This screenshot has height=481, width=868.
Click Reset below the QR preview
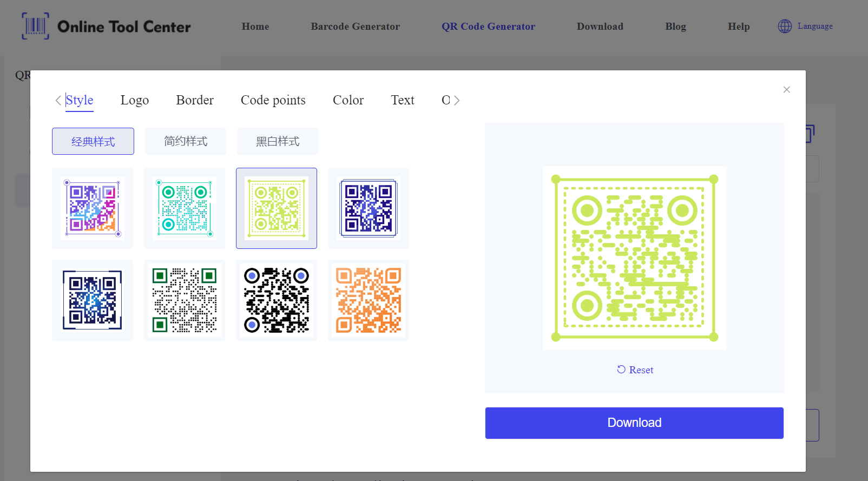point(635,370)
